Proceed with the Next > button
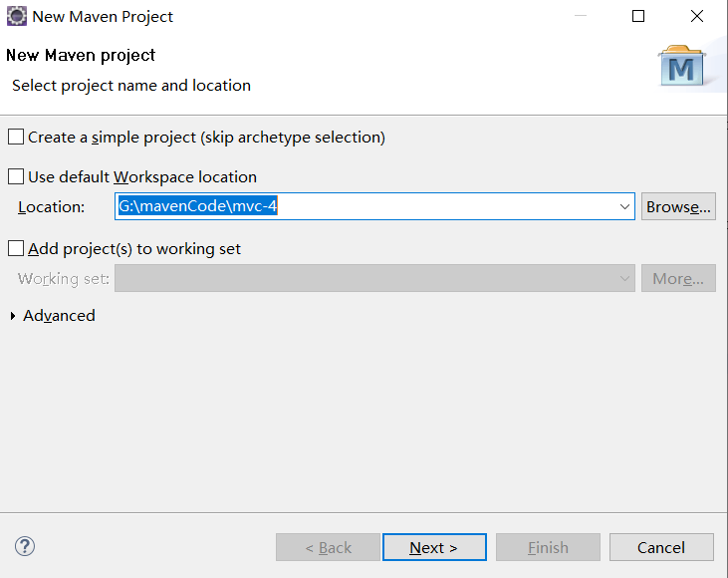Screen dimensions: 728x578 [434, 547]
